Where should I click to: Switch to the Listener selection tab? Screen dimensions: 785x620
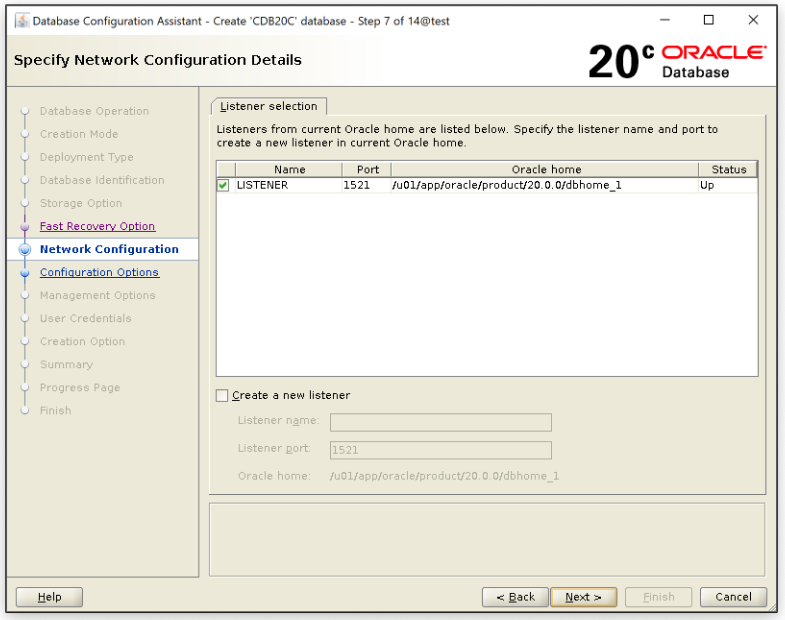268,106
